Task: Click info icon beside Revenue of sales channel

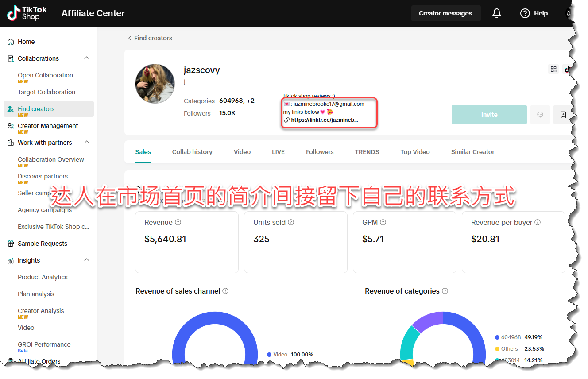Action: coord(225,291)
